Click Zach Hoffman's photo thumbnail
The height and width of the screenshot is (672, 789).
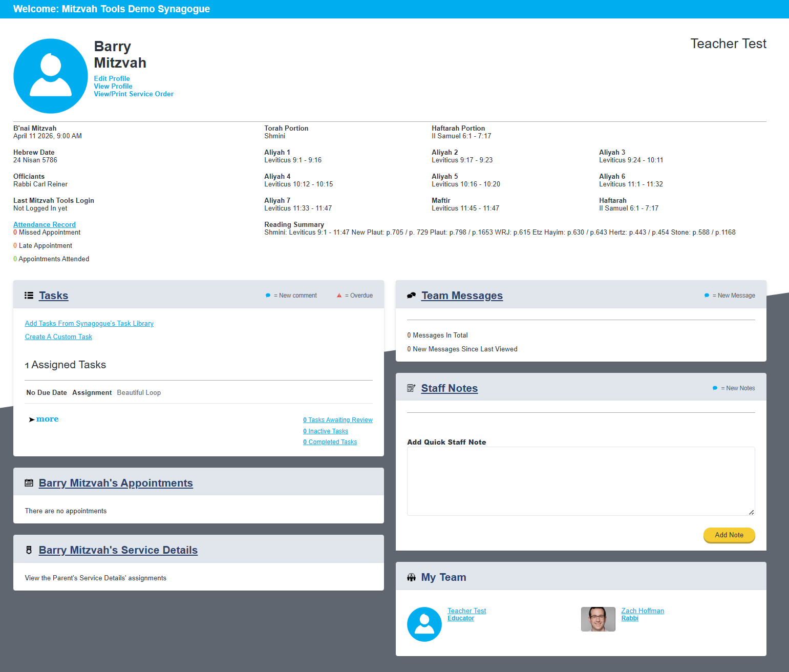pyautogui.click(x=598, y=619)
